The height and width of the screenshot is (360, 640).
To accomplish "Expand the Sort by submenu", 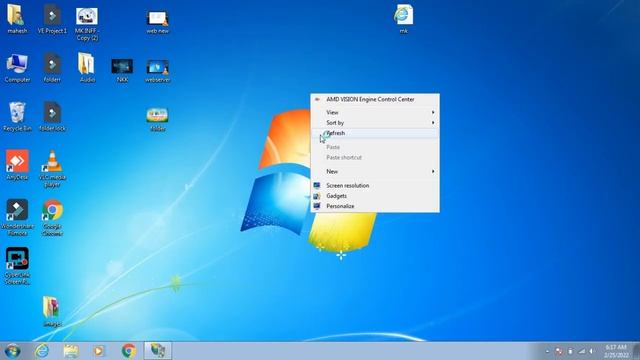I will (375, 122).
